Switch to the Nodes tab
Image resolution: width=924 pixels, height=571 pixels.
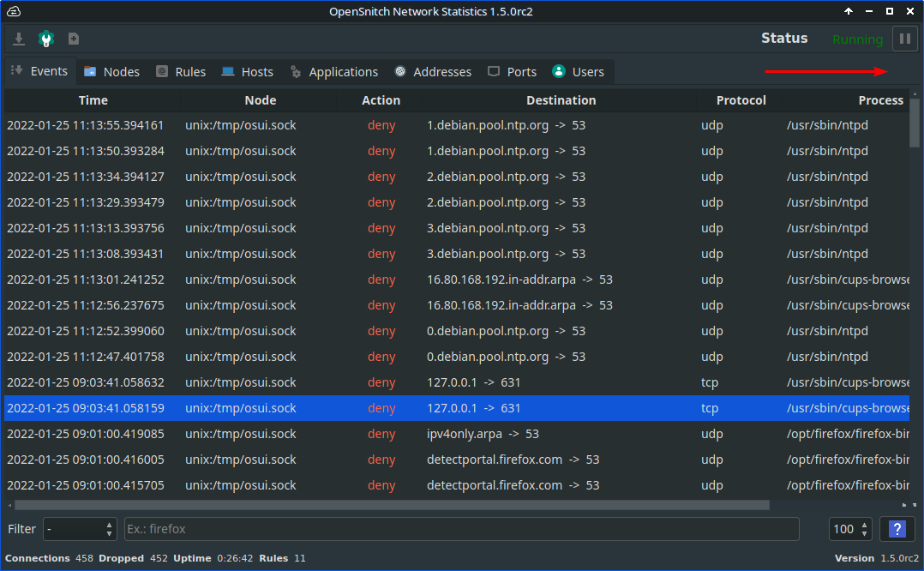click(112, 72)
